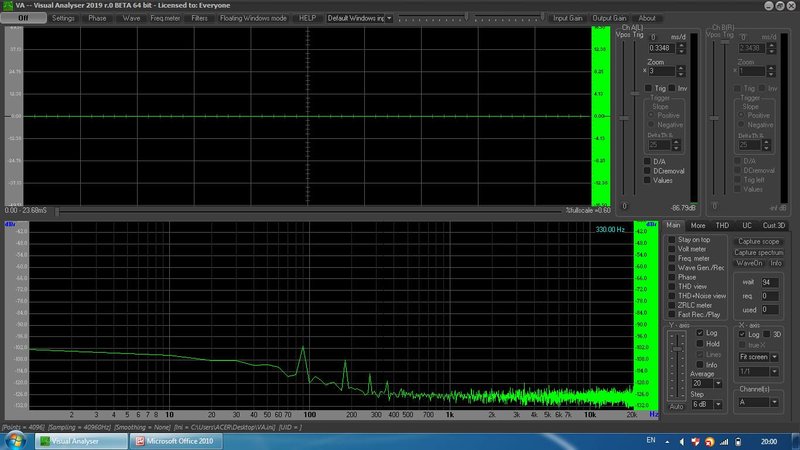Click the Output Gain button
The image size is (800, 450).
point(609,18)
